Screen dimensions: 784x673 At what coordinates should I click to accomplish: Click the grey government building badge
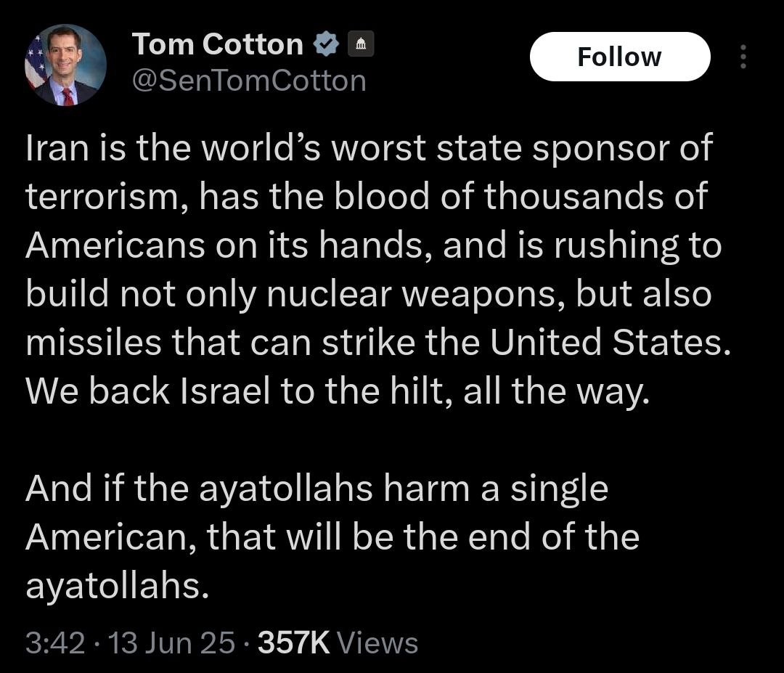point(362,46)
